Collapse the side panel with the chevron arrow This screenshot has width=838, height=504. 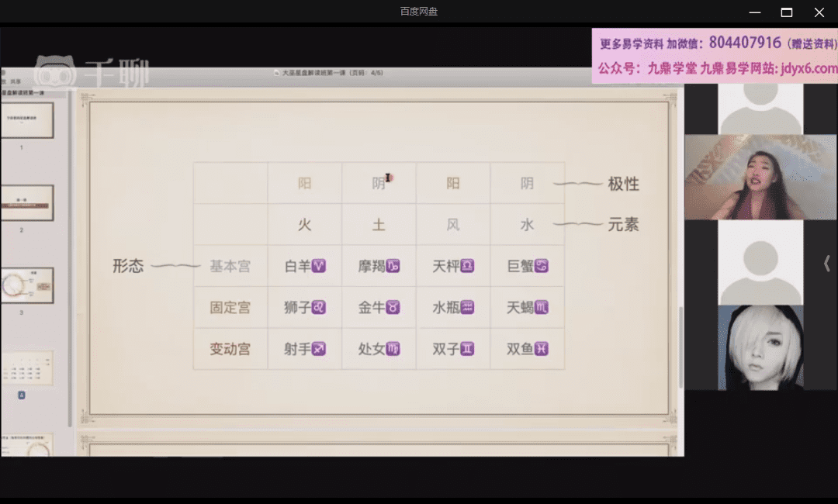(827, 264)
